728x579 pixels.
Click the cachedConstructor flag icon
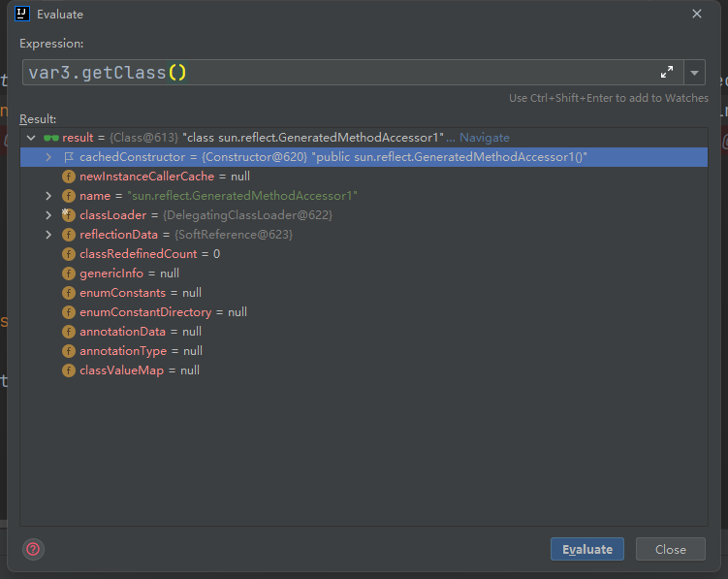coord(69,157)
